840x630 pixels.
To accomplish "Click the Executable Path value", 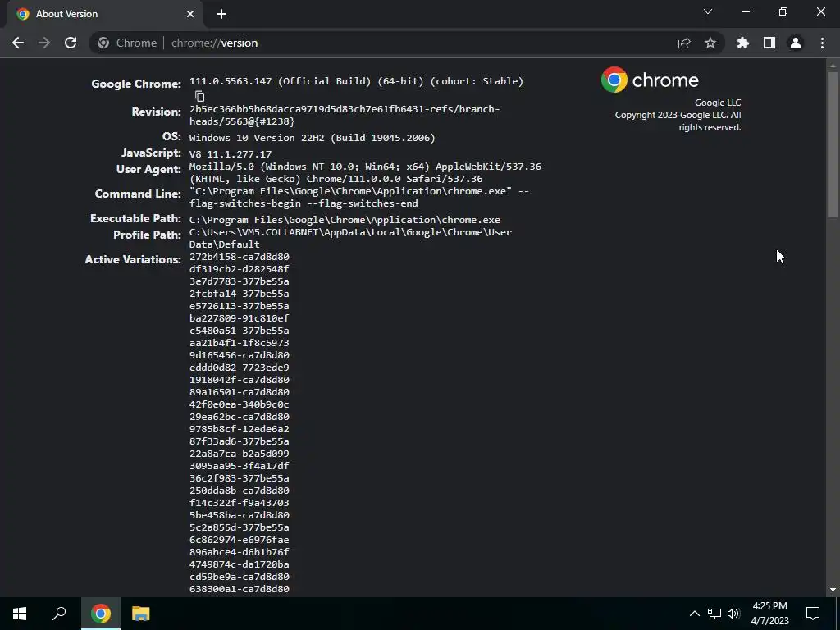I will 345,220.
